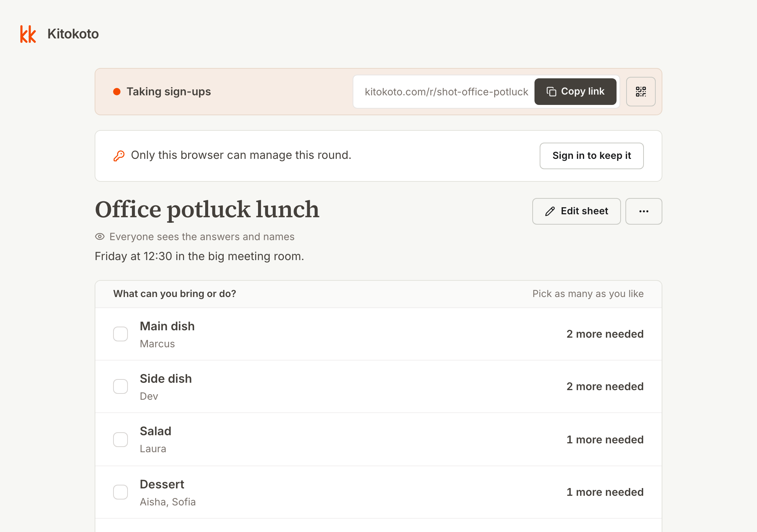
Task: Click the Dessert row label
Action: point(162,484)
